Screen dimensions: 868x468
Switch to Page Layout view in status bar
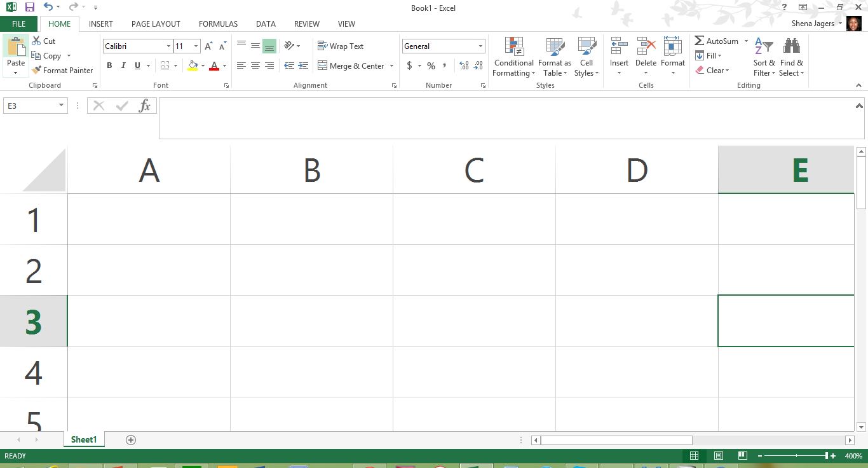[719, 456]
